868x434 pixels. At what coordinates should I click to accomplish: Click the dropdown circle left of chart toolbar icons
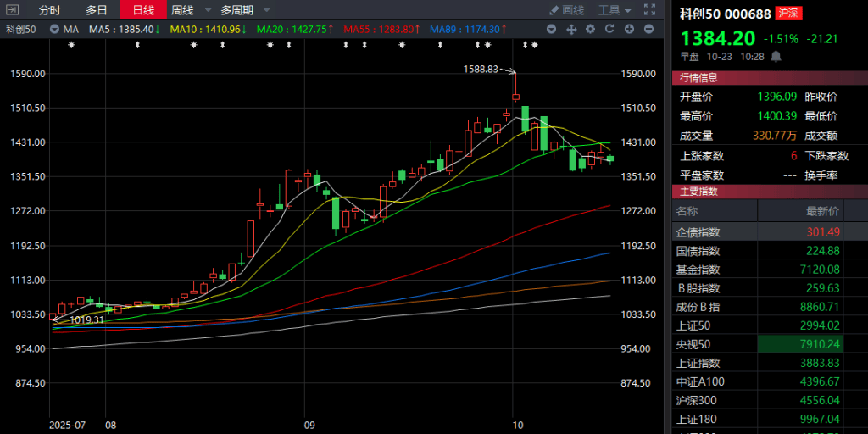click(x=551, y=29)
